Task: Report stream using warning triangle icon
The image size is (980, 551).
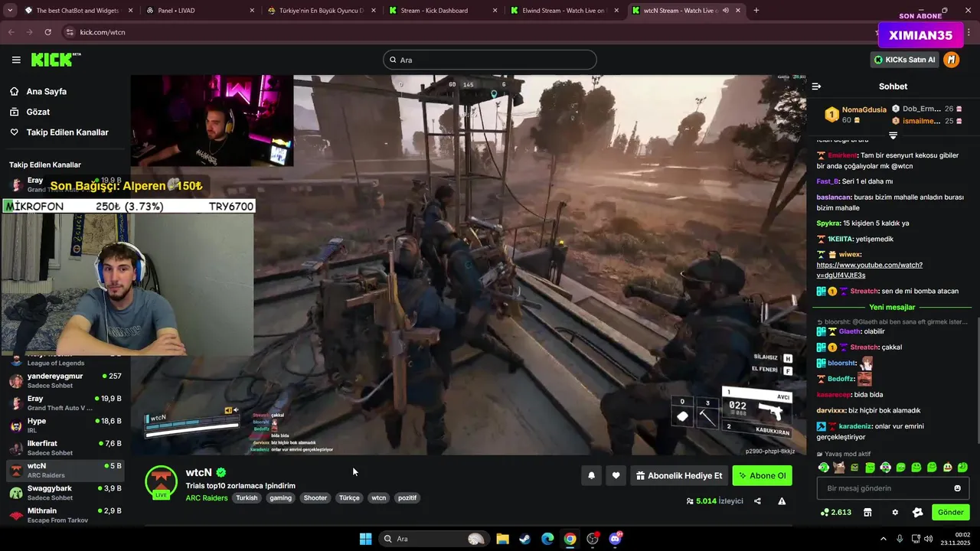Action: [x=782, y=501]
